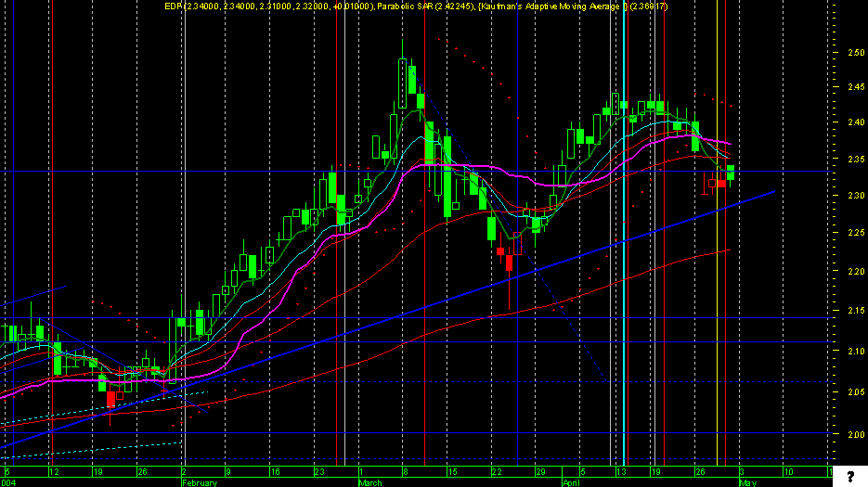Click the 2.00 price axis label
The image size is (868, 487).
[x=856, y=434]
